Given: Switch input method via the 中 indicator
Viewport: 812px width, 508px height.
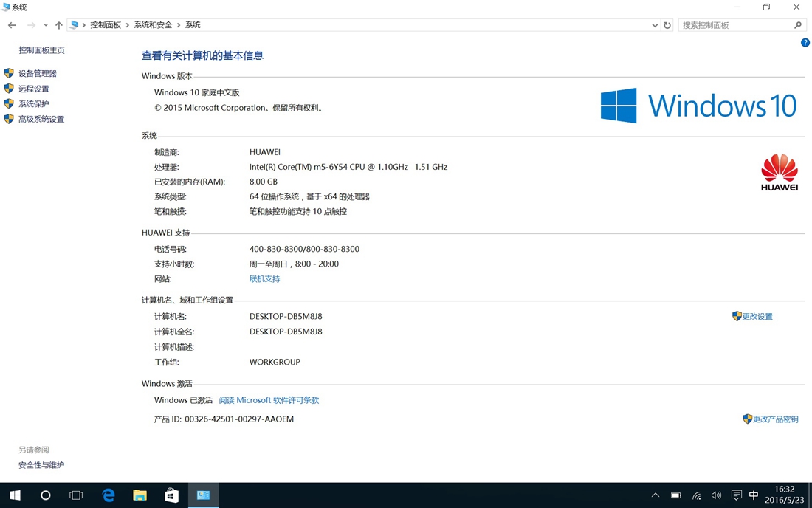Looking at the screenshot, I should (x=754, y=495).
